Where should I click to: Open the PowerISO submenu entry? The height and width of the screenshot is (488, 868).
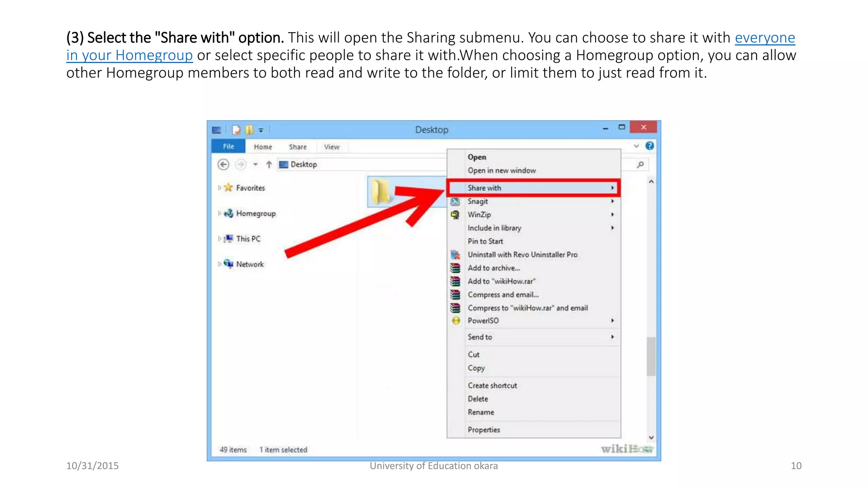pyautogui.click(x=534, y=321)
